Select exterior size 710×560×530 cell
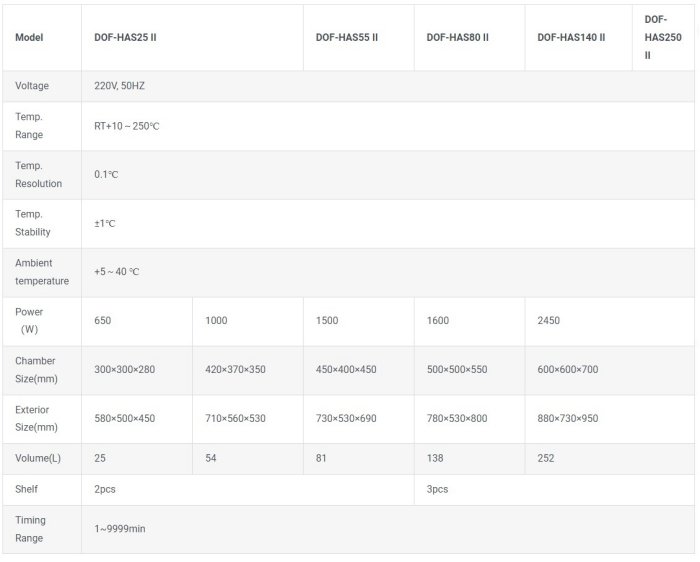Image resolution: width=700 pixels, height=562 pixels. tap(235, 418)
